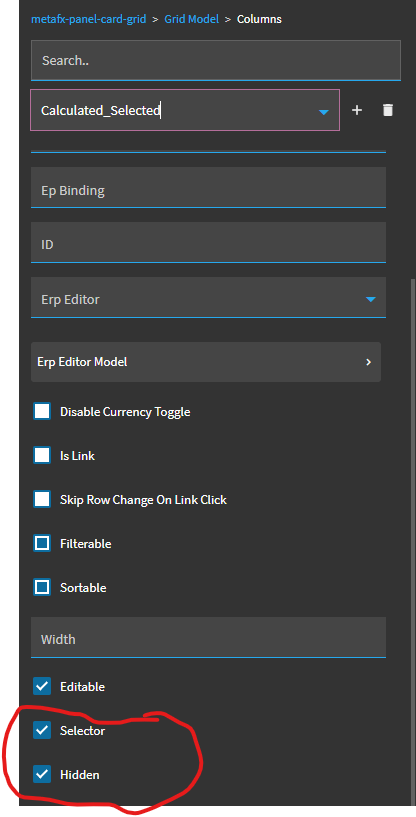
Task: Uncheck the Editable checkbox
Action: 42,686
